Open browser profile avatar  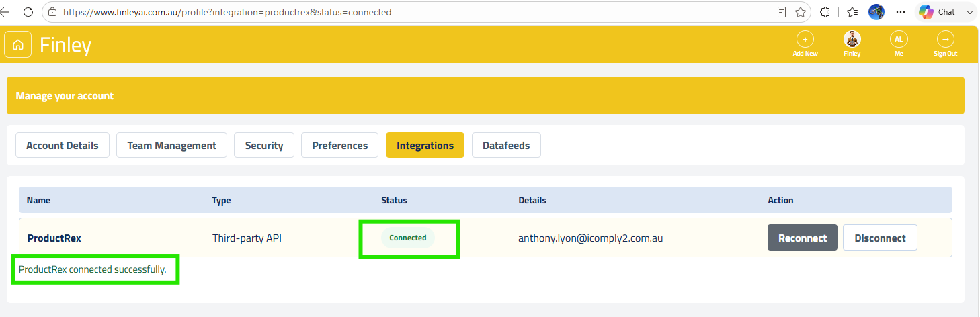pos(876,12)
